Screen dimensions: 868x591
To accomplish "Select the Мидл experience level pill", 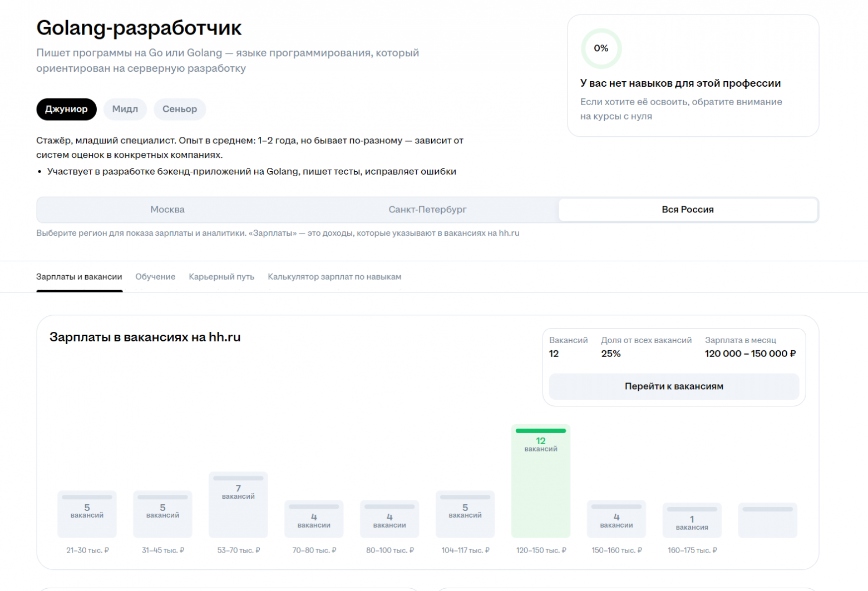I will point(125,109).
